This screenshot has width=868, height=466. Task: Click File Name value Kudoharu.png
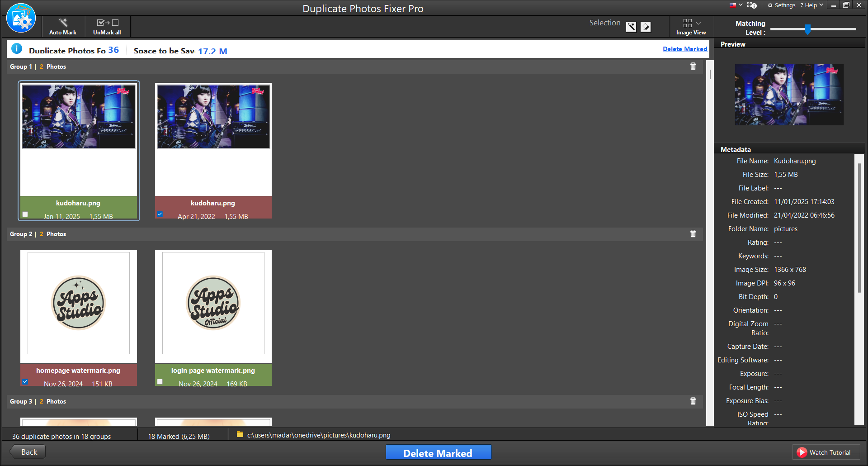pyautogui.click(x=795, y=161)
